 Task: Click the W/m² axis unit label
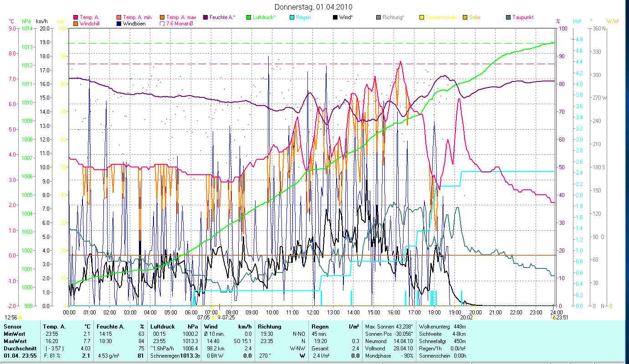tap(613, 21)
